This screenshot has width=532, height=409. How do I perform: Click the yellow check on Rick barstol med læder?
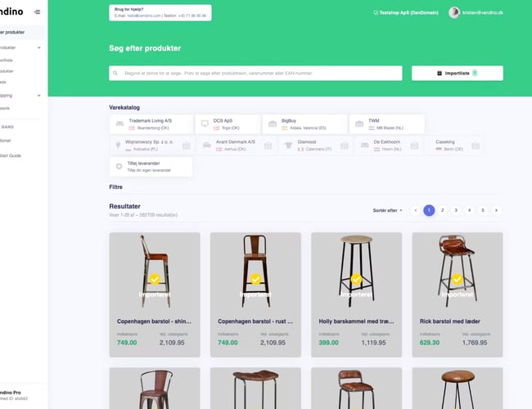(x=458, y=279)
